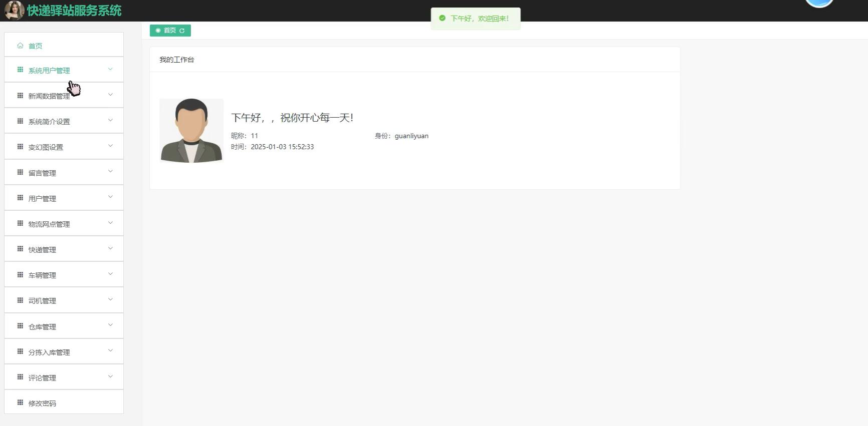
Task: Expand 系统简介设置 with its chevron
Action: (x=110, y=120)
